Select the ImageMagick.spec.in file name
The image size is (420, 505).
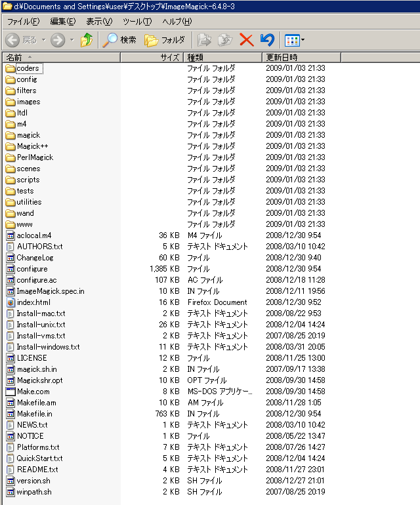coord(51,291)
